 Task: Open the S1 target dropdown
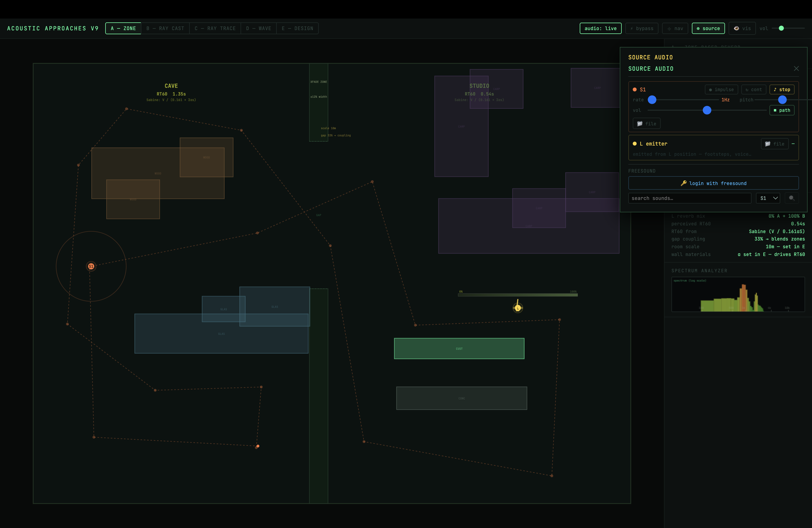(768, 198)
